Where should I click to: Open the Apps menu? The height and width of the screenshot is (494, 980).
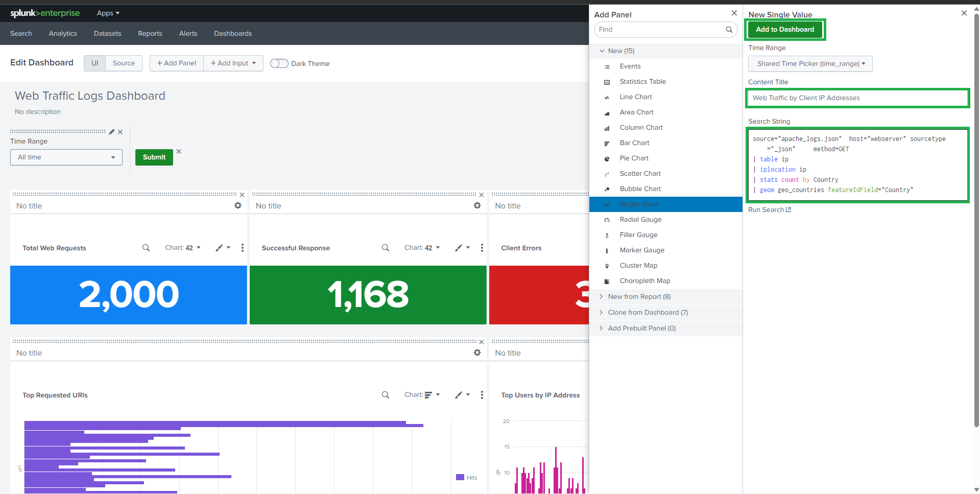tap(108, 13)
